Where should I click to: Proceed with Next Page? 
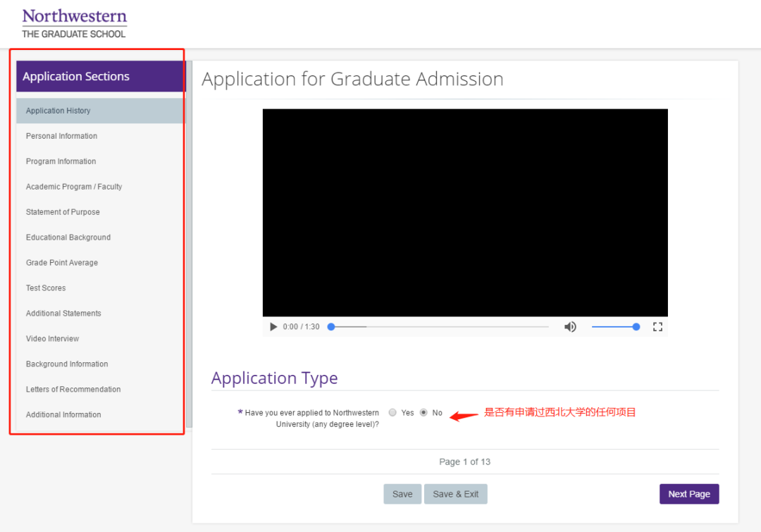pyautogui.click(x=688, y=494)
